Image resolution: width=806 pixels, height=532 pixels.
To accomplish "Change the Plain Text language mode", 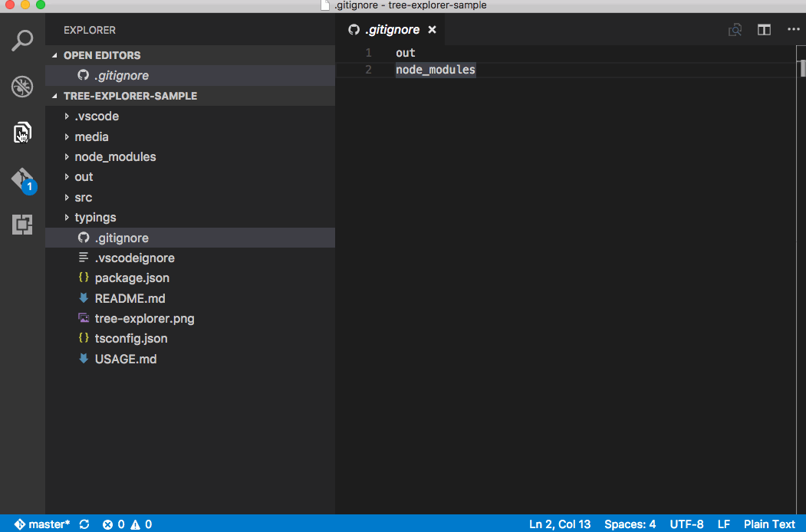I will pyautogui.click(x=769, y=524).
